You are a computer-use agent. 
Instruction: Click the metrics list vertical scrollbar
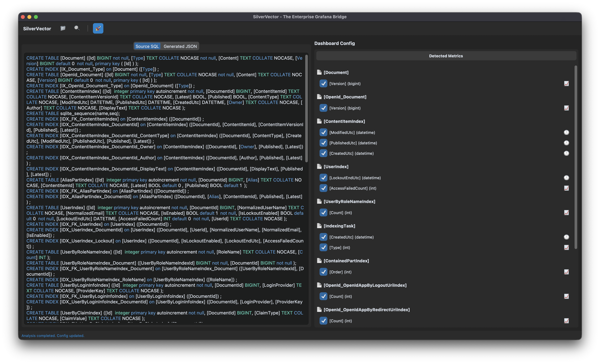576,157
